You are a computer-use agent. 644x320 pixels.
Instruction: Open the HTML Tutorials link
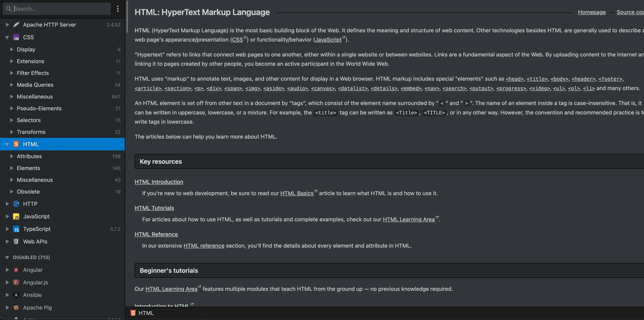pos(154,208)
